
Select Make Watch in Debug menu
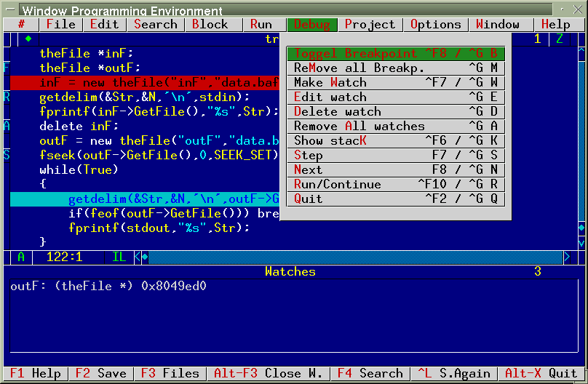pyautogui.click(x=396, y=82)
